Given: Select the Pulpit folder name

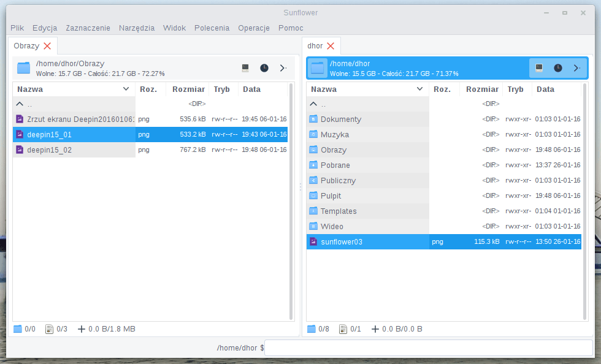Looking at the screenshot, I should 331,196.
